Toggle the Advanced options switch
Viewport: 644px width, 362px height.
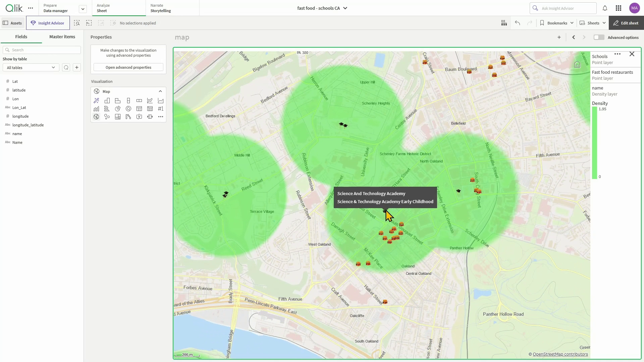(x=599, y=37)
